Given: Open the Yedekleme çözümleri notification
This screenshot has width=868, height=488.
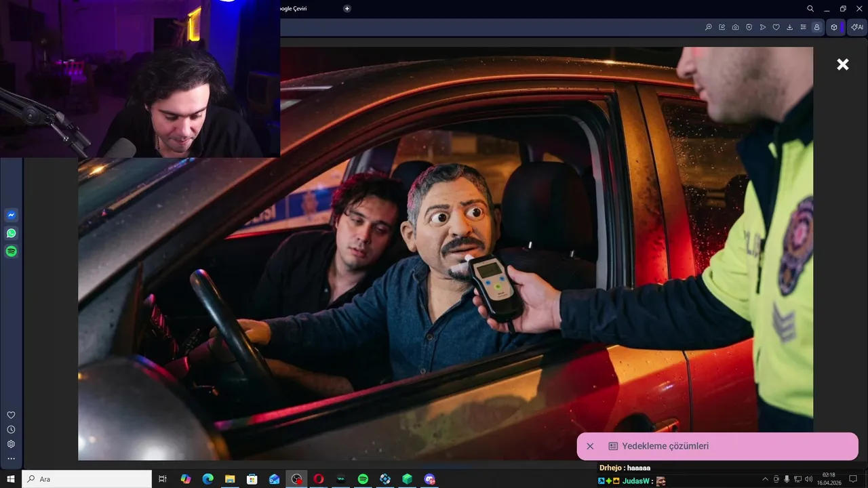Looking at the screenshot, I should (717, 446).
